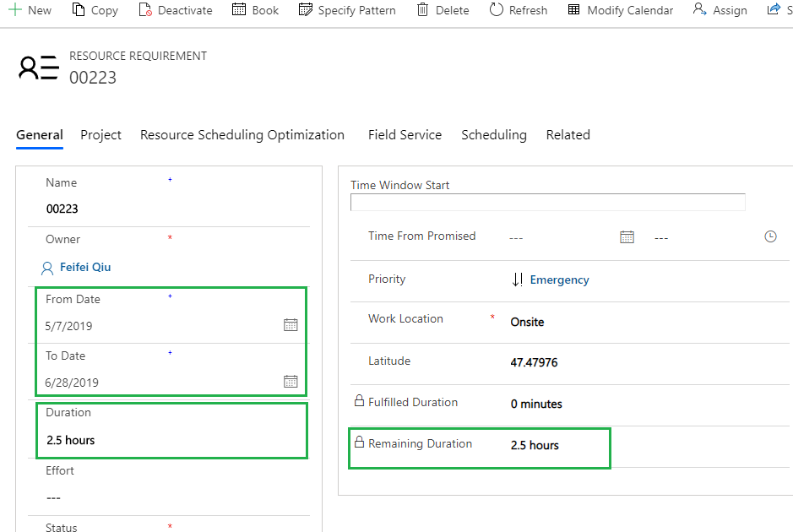Open owner Feifei Qiu's record
The image size is (793, 532).
85,267
